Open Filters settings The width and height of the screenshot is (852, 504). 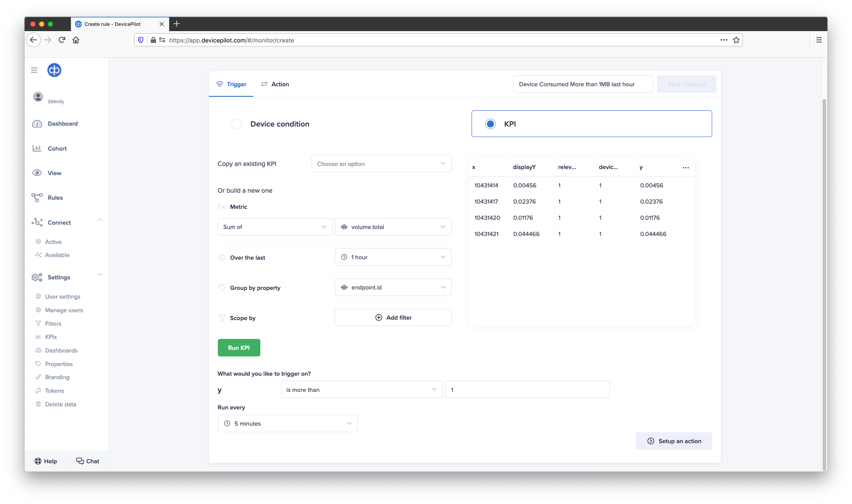coord(53,324)
